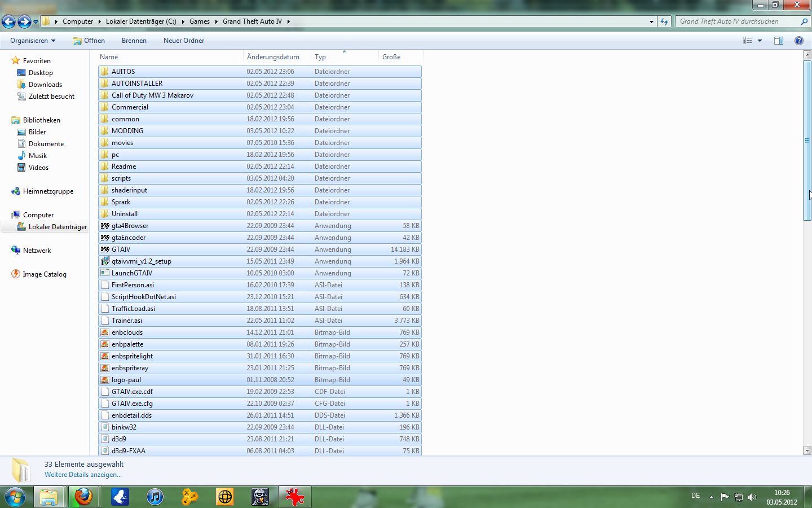Click the file list vertical scrollbar thumb
Image resolution: width=812 pixels, height=508 pixels.
coord(807,140)
